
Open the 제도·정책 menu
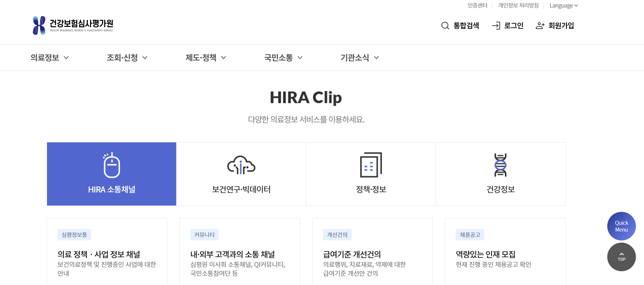tap(201, 57)
